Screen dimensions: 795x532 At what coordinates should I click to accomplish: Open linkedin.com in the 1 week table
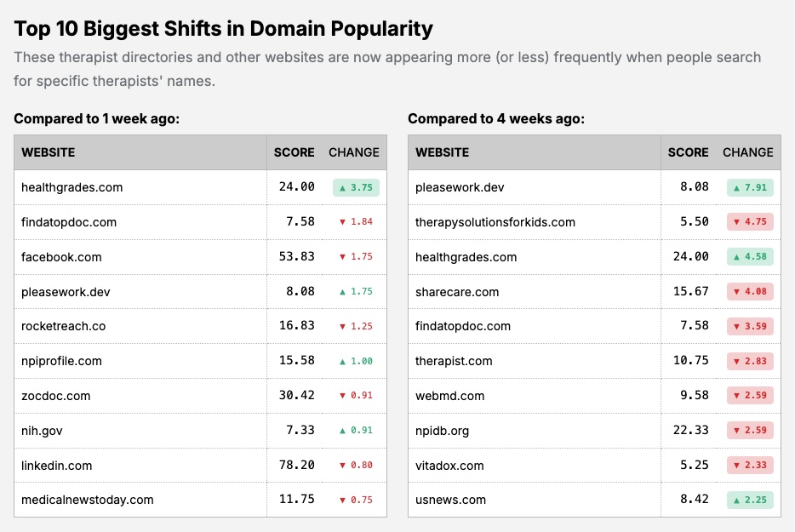pyautogui.click(x=57, y=466)
